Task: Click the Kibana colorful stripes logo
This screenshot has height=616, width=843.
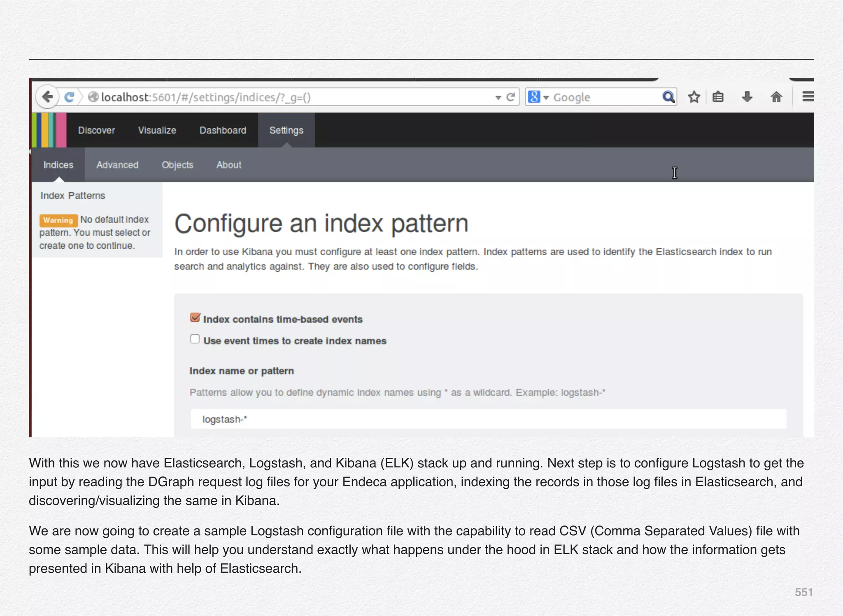Action: point(49,130)
